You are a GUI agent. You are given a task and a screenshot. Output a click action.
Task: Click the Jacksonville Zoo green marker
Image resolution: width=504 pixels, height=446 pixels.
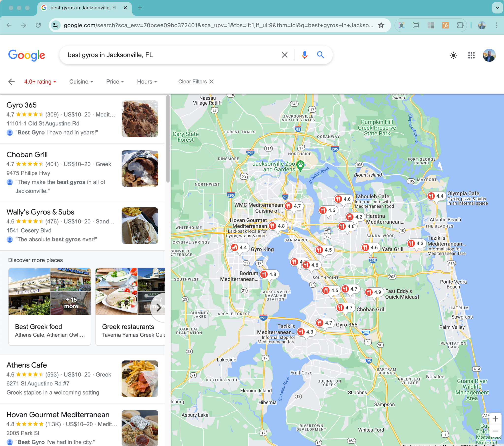(300, 165)
